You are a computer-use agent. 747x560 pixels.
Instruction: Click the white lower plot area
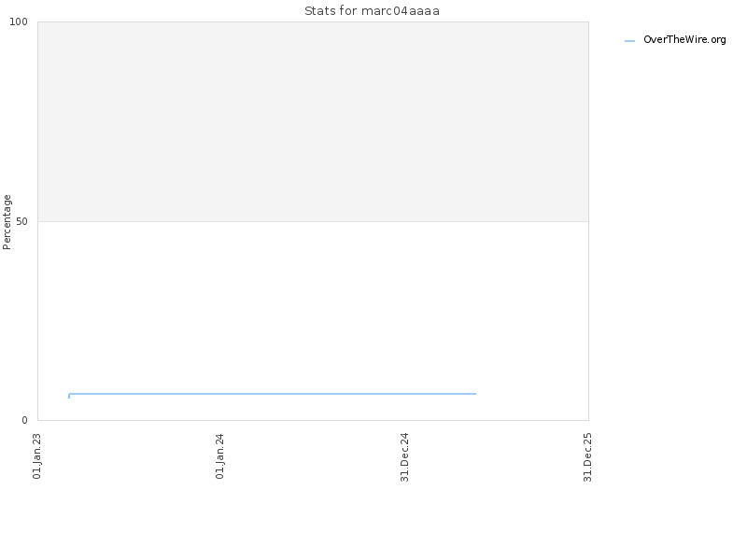pos(313,310)
